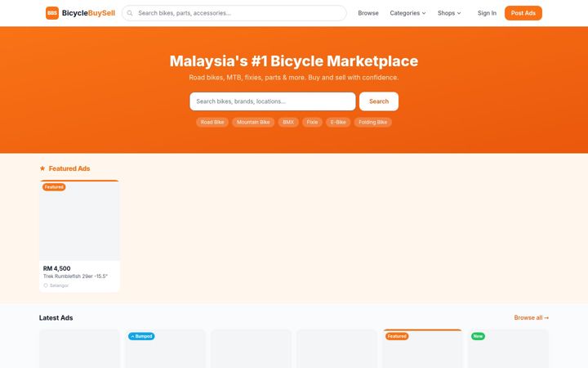Focus the header search bikes, parts field
This screenshot has width=588, height=368.
[x=234, y=13]
